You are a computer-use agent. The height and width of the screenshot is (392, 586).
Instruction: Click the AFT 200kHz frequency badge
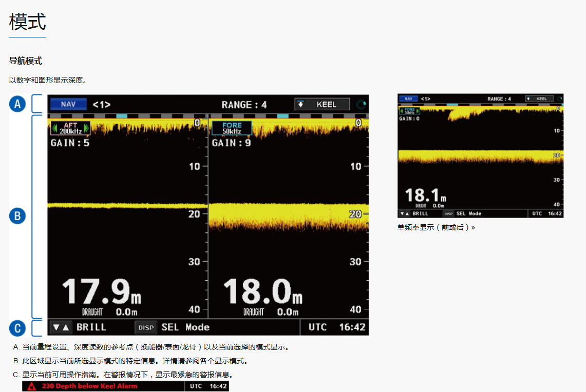pos(70,128)
